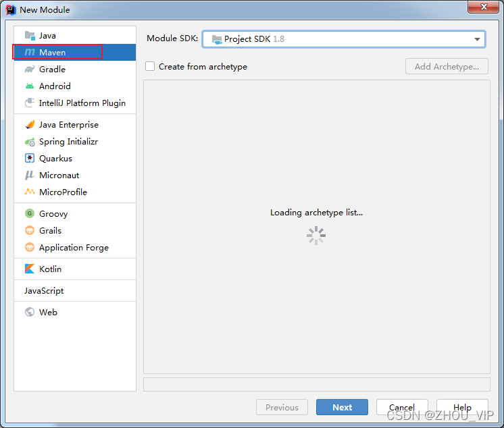The width and height of the screenshot is (504, 428).
Task: Close the New Module dialog
Action: [484, 7]
